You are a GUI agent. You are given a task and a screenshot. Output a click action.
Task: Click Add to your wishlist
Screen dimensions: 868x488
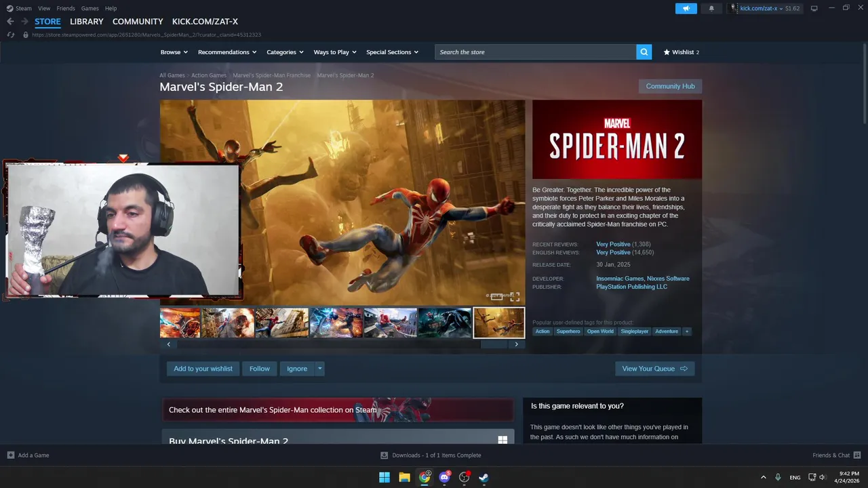(203, 369)
